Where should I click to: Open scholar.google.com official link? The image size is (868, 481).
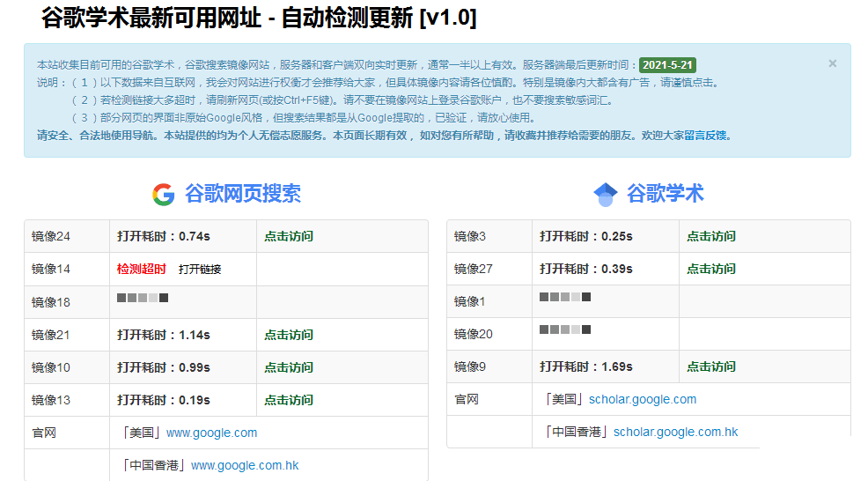click(x=642, y=400)
